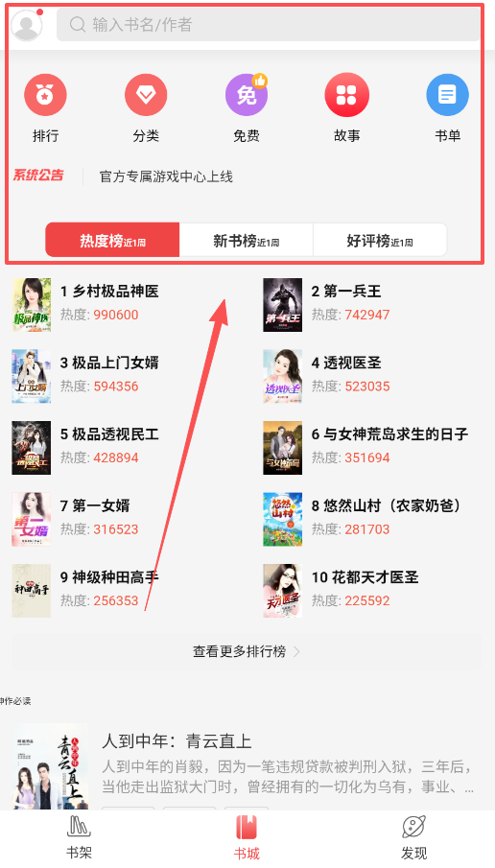Go to 书架 bookshelf bottom icon

(x=79, y=827)
